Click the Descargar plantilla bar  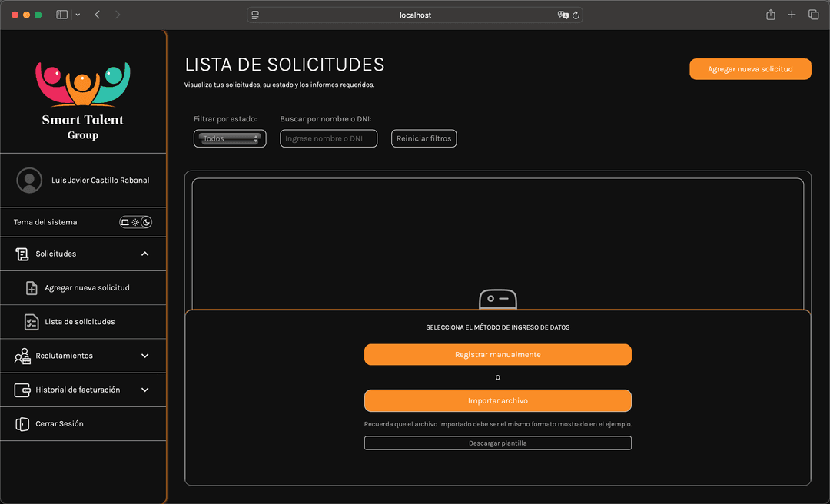tap(497, 443)
